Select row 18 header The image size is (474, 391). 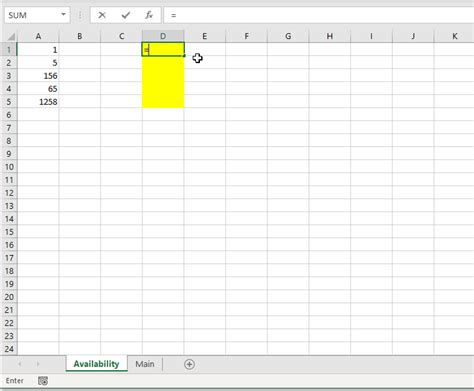point(9,271)
